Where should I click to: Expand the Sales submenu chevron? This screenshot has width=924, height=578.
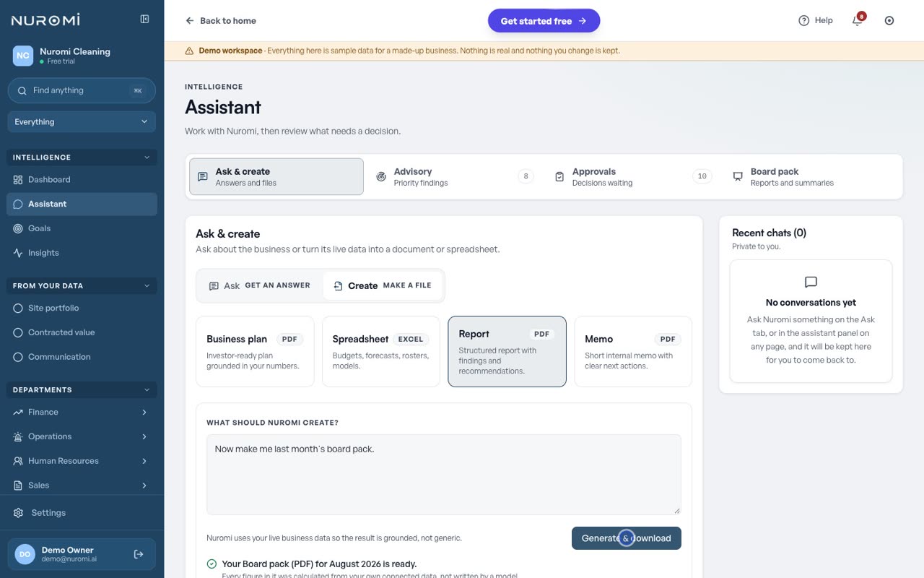click(x=144, y=486)
